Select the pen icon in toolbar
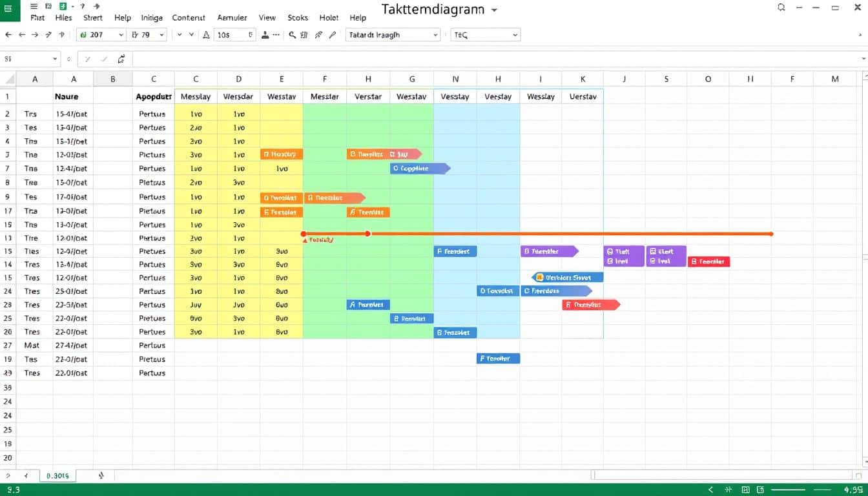 click(333, 35)
